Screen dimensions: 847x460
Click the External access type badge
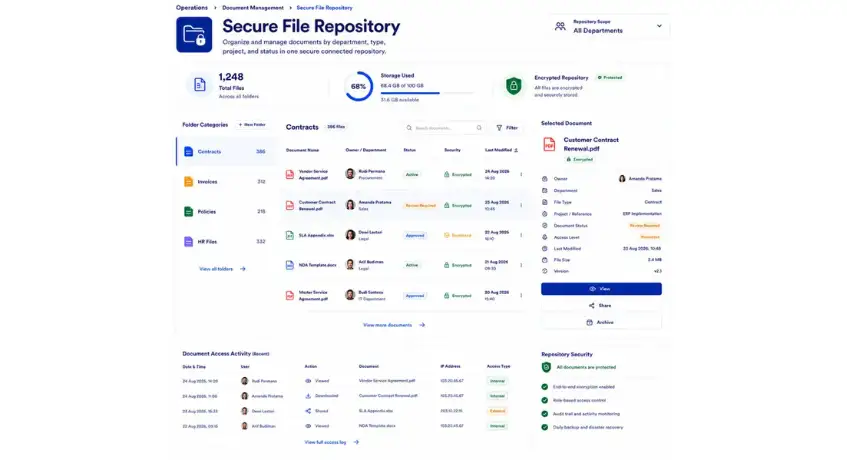497,411
